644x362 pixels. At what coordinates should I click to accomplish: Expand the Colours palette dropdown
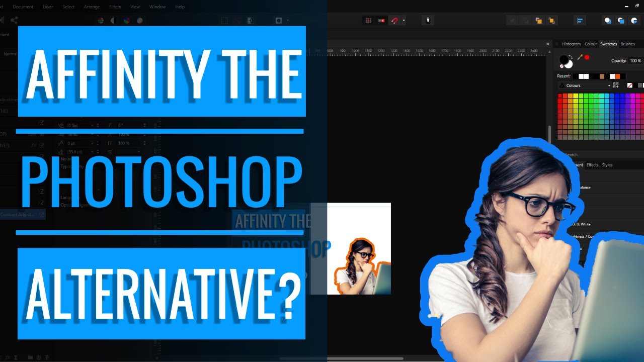585,85
